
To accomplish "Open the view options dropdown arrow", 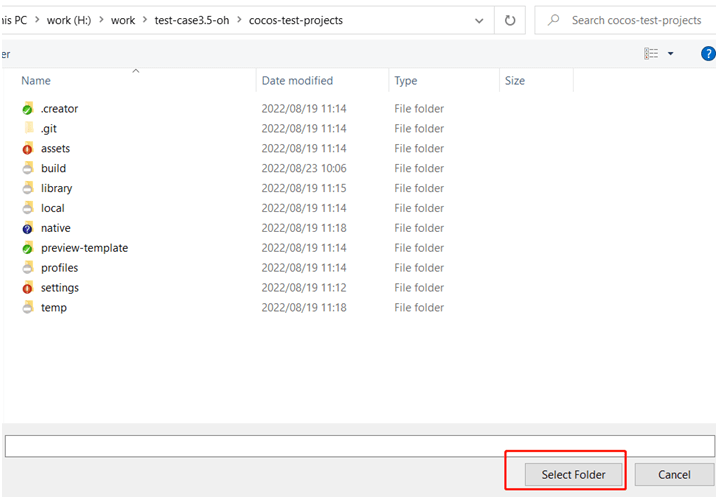I will tap(670, 53).
